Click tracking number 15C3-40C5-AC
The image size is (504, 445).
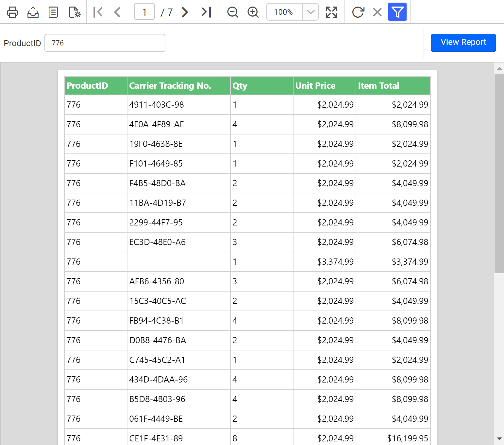tap(158, 301)
